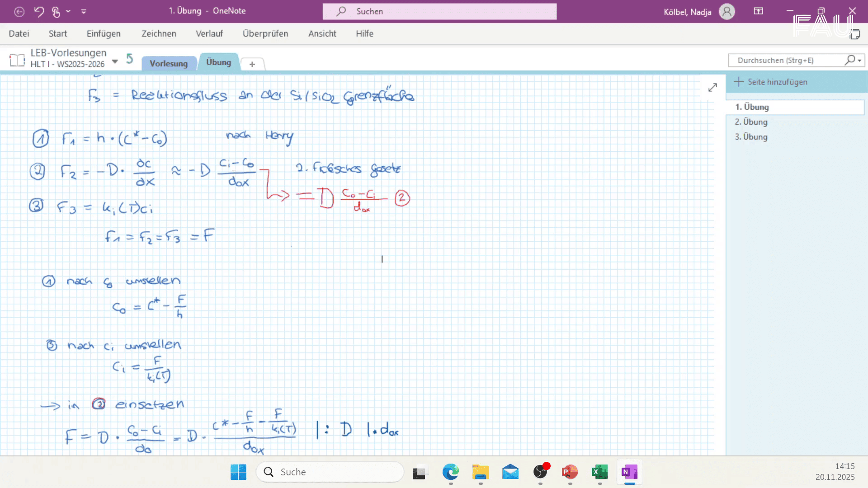Launch PowerPoint from the taskbar

570,472
